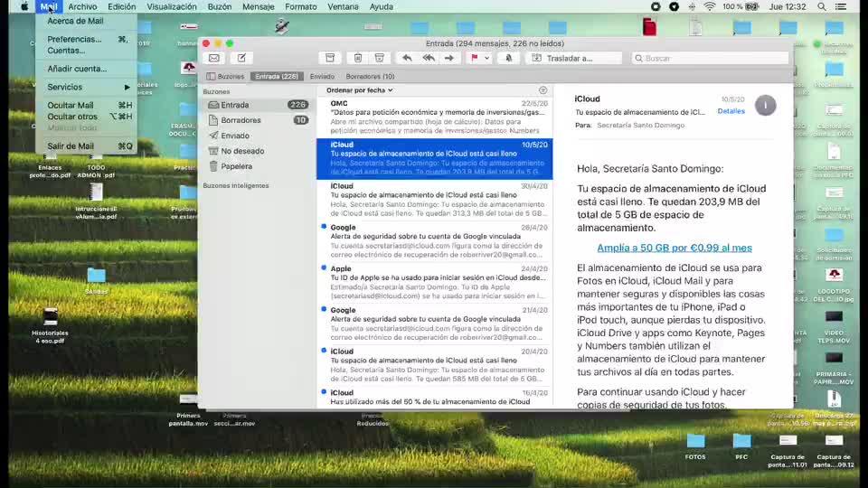
Task: Select the Salidas folder on desktop
Action: tap(97, 280)
